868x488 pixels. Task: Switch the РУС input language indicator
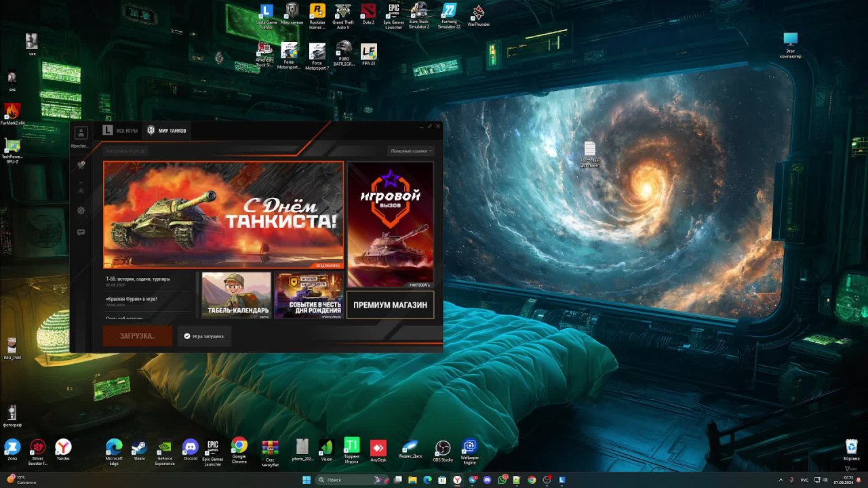tap(805, 480)
